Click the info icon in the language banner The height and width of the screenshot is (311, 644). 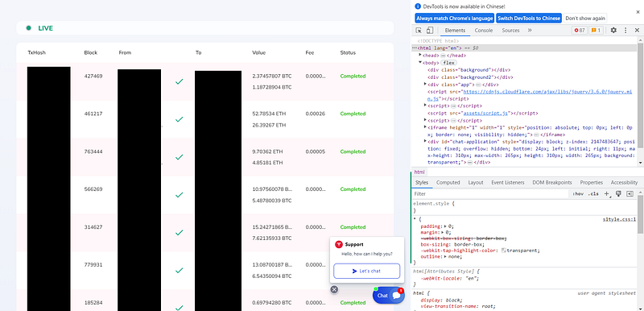[418, 6]
